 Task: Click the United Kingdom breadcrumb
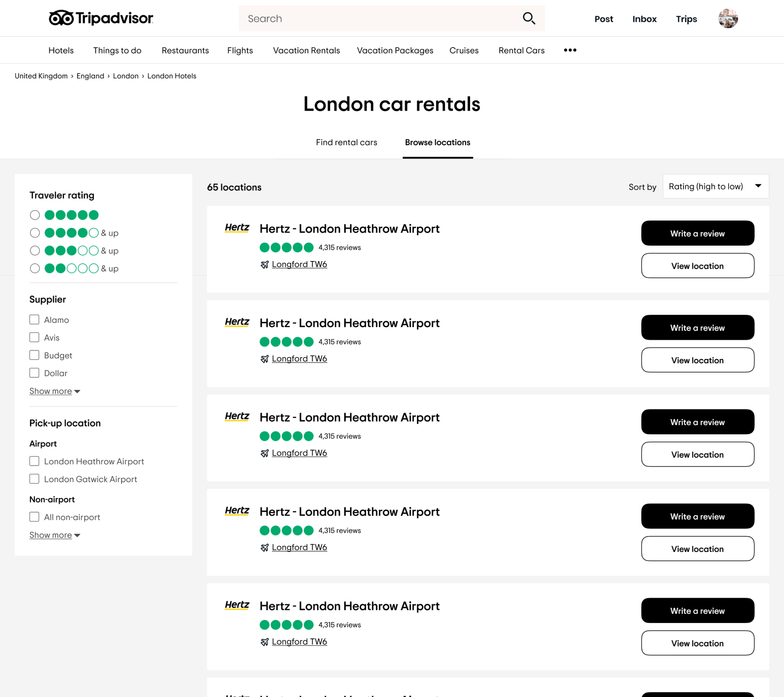pos(41,76)
